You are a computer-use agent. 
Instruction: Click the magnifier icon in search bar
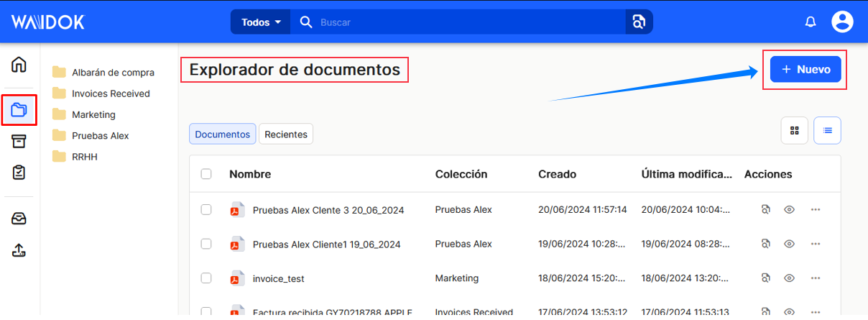click(305, 22)
